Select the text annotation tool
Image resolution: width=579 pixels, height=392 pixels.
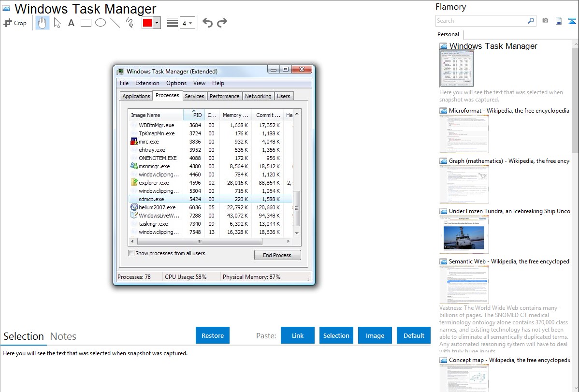(71, 23)
